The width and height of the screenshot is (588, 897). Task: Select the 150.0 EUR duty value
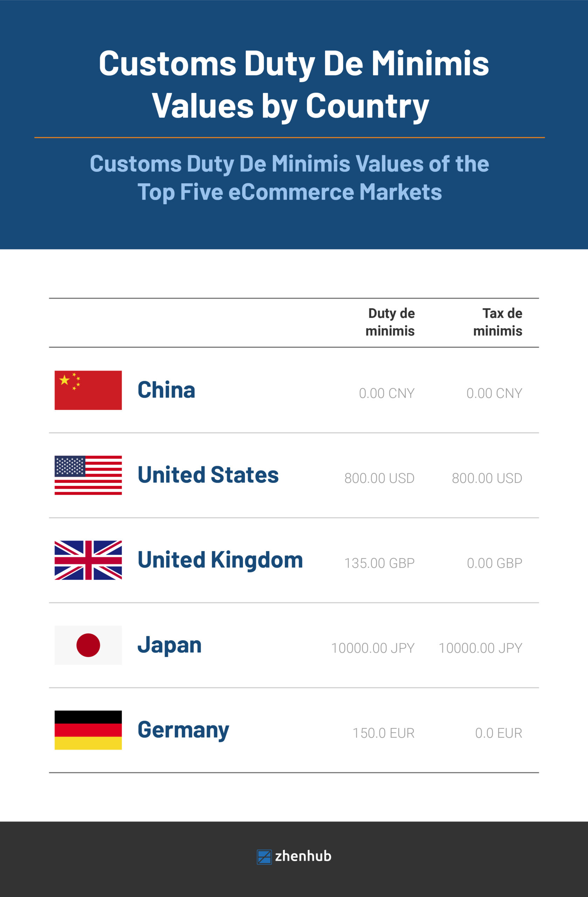click(383, 733)
